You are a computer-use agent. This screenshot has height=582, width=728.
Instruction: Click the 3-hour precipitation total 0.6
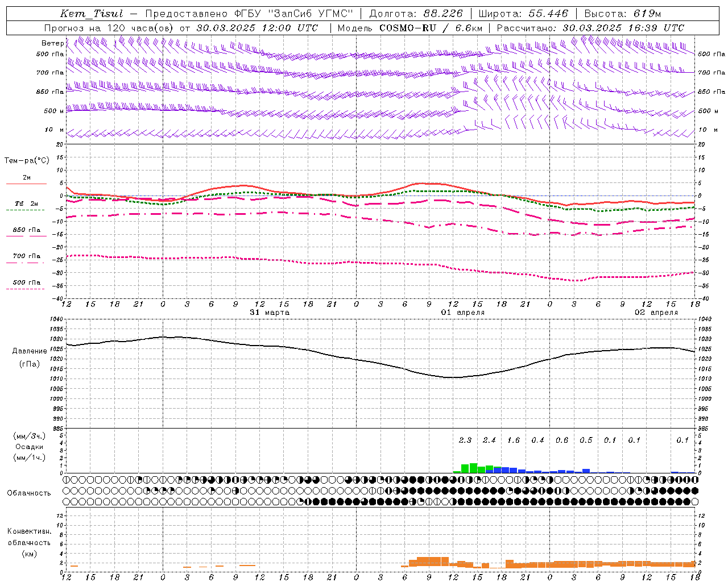click(562, 440)
